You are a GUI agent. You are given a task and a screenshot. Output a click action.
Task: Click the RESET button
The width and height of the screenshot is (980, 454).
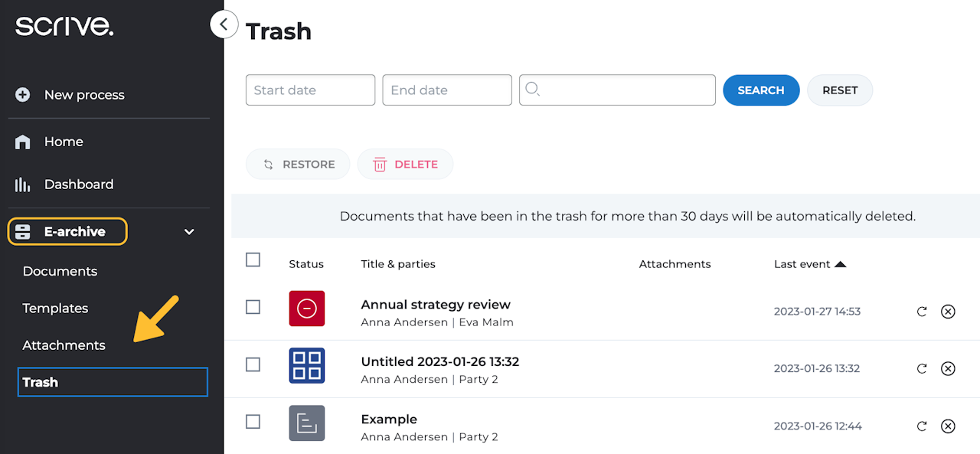840,90
